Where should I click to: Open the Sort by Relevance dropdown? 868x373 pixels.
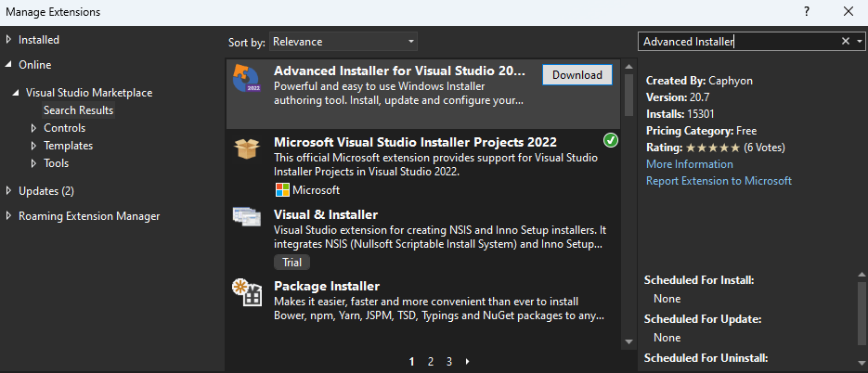point(343,42)
